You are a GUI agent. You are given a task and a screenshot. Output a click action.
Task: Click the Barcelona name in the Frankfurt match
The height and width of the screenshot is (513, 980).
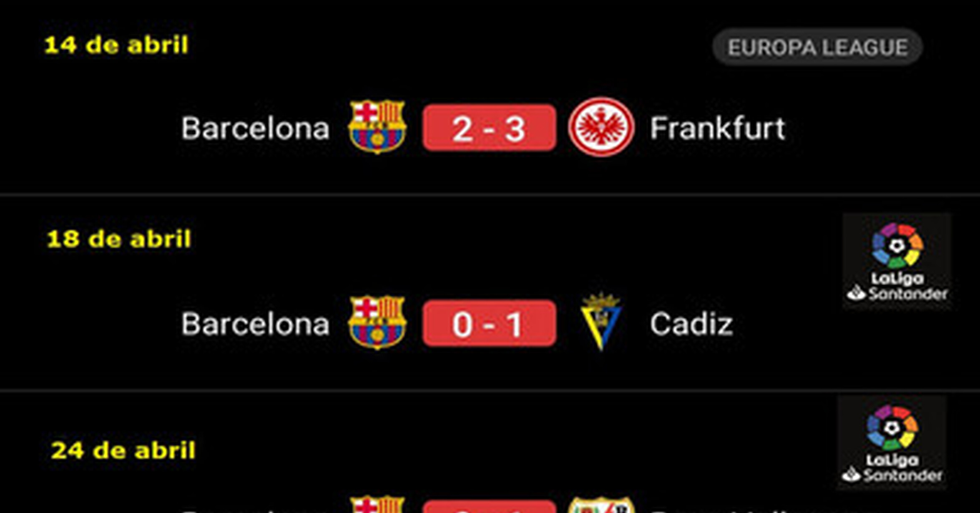pyautogui.click(x=255, y=128)
